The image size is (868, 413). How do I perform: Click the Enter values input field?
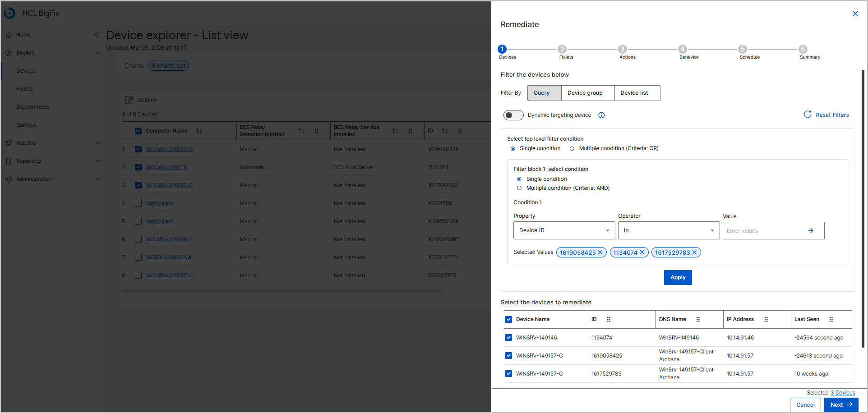tap(764, 231)
